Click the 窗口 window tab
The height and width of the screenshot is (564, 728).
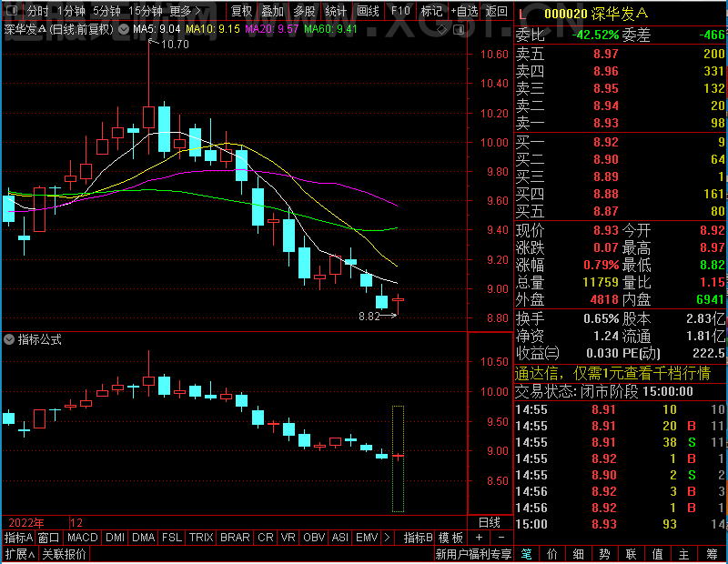click(x=48, y=538)
